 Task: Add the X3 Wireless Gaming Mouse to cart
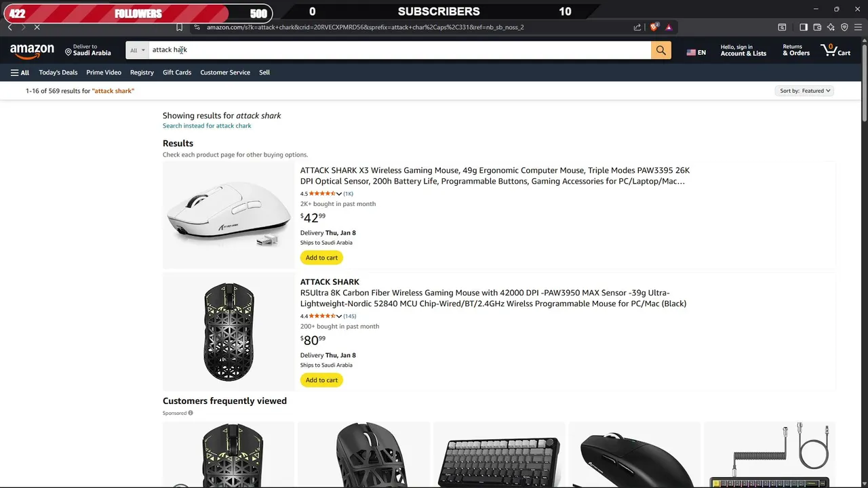point(321,258)
